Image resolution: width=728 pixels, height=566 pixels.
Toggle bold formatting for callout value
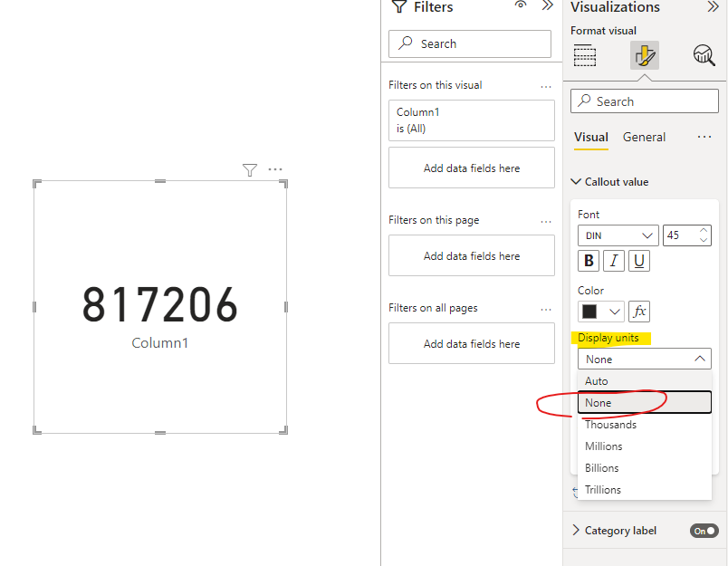click(x=589, y=261)
